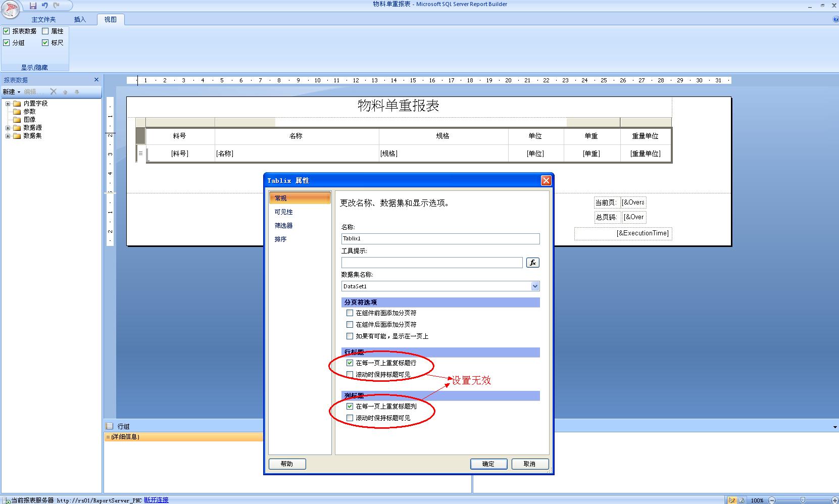Uncheck the 标尺 visibility checkbox

click(45, 42)
